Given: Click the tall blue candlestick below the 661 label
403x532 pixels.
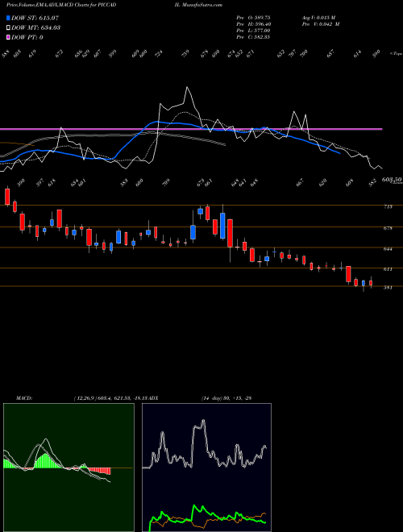Looking at the screenshot, I should [222, 226].
